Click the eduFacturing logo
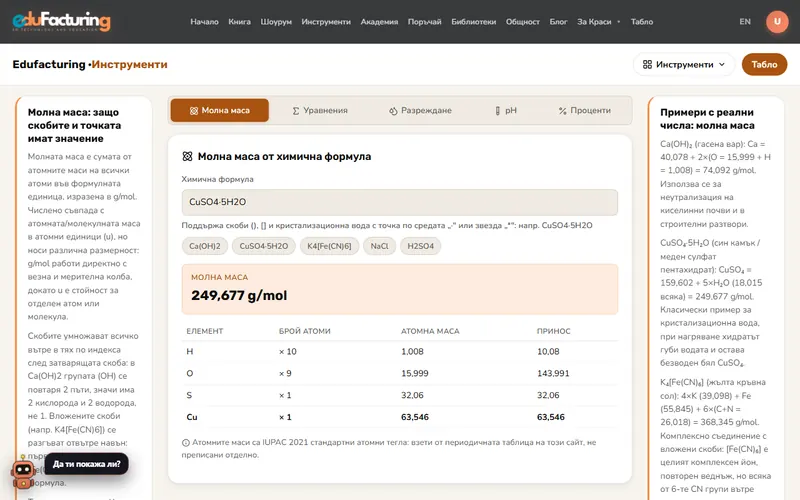The image size is (800, 500). pyautogui.click(x=61, y=21)
